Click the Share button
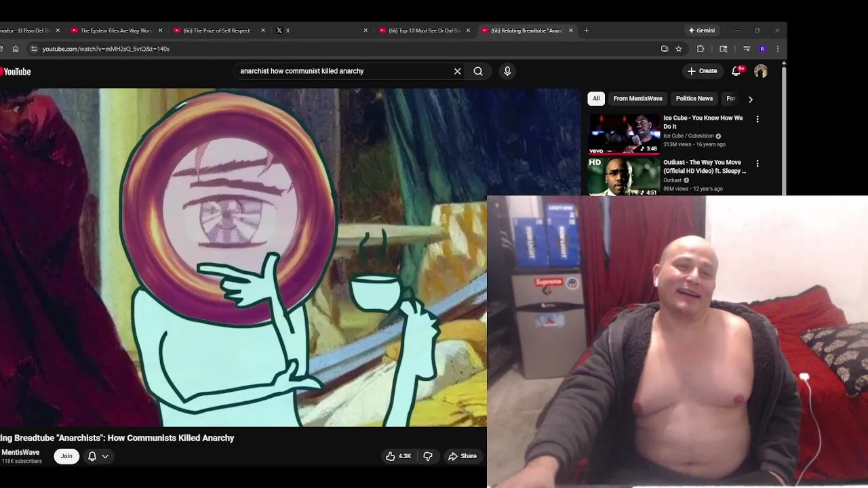 pos(462,456)
